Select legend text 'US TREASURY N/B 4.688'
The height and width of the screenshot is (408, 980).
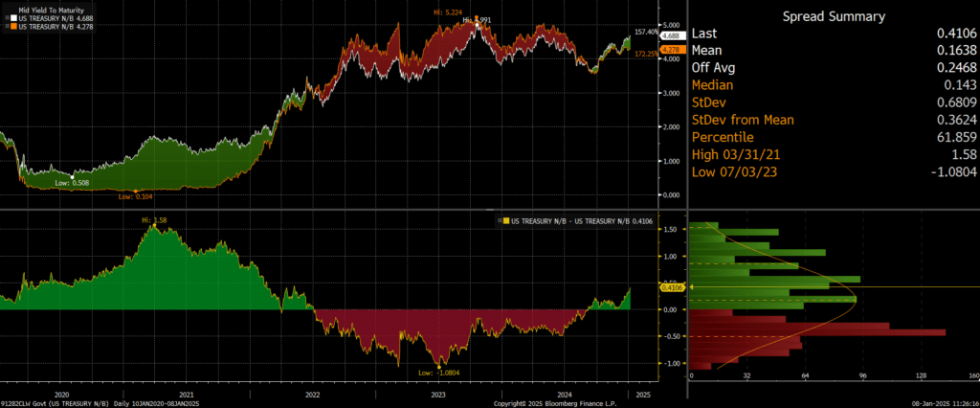[56, 18]
